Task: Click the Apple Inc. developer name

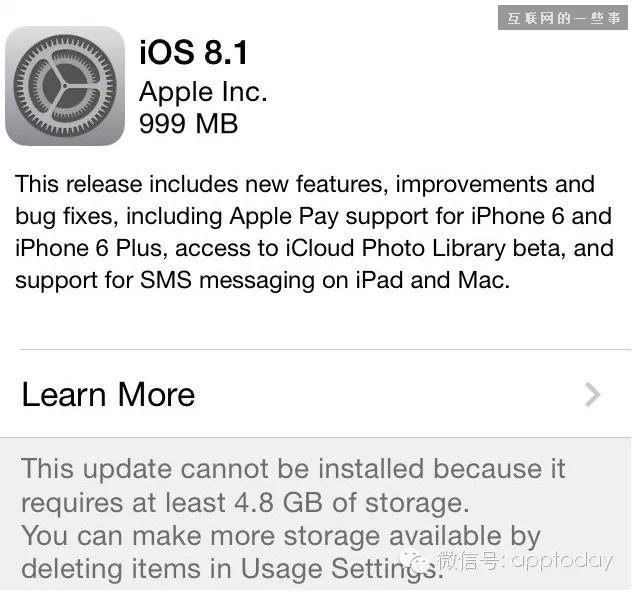Action: pyautogui.click(x=203, y=92)
